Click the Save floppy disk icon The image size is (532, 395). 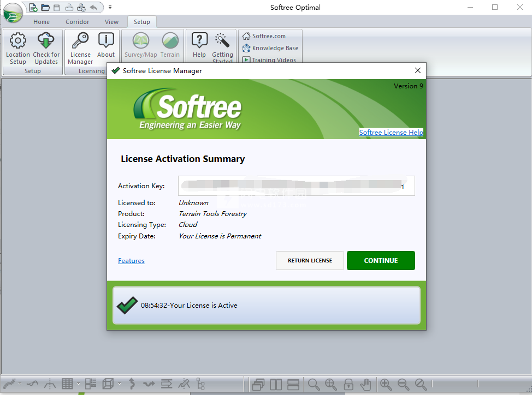(x=57, y=8)
